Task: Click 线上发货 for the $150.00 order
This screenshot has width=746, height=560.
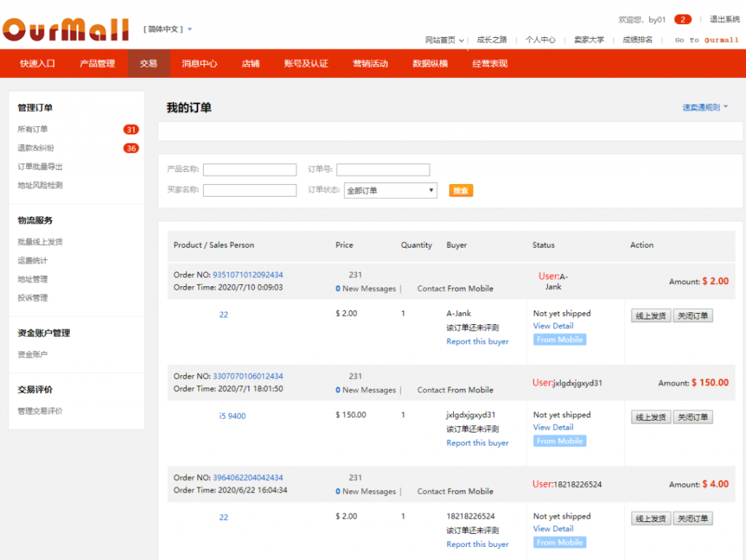Action: tap(651, 417)
